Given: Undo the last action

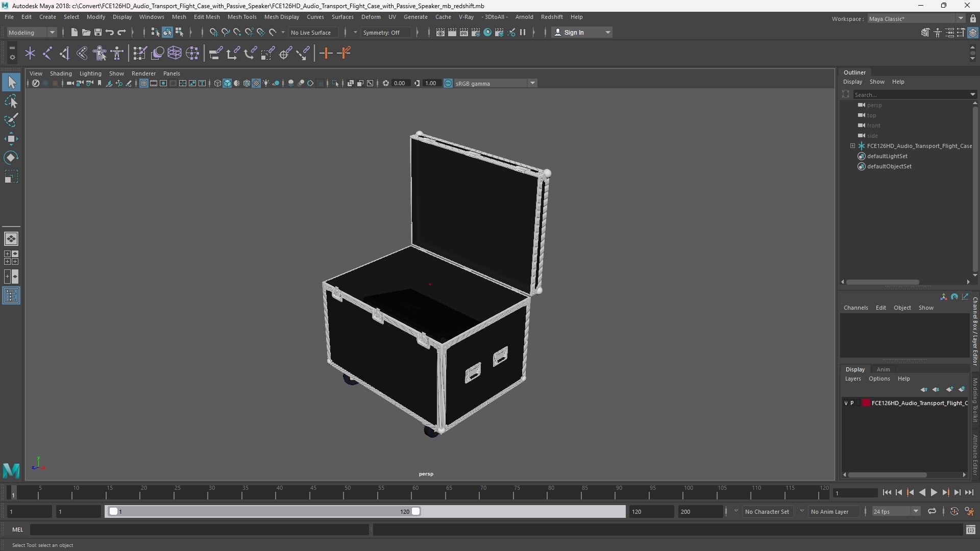Looking at the screenshot, I should point(110,32).
